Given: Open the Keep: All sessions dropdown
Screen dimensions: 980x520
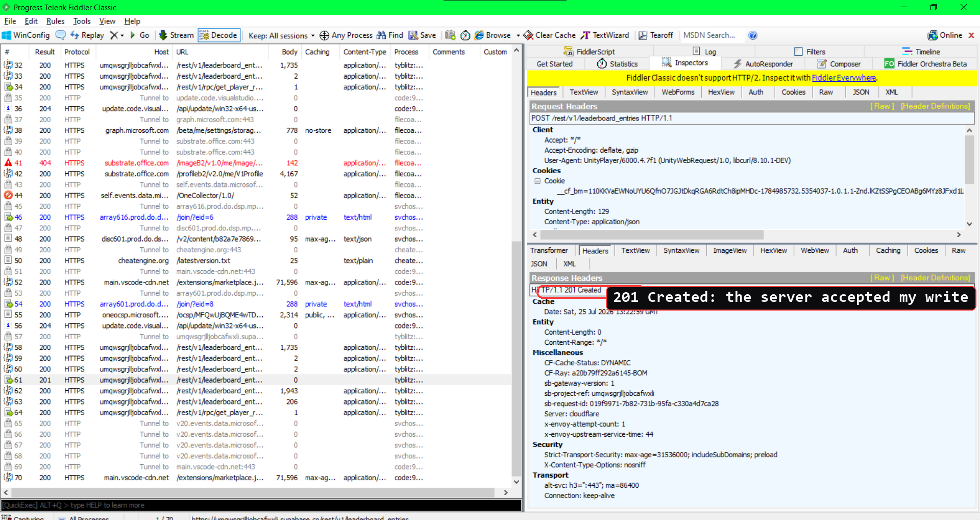Looking at the screenshot, I should [x=282, y=35].
